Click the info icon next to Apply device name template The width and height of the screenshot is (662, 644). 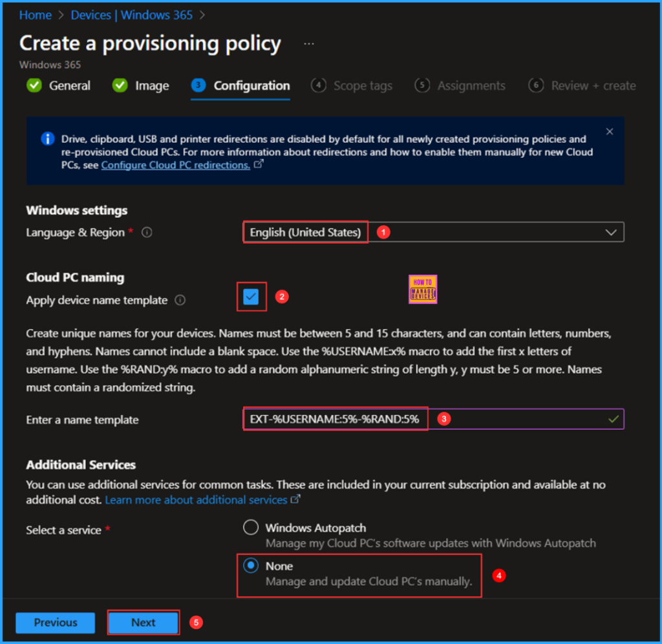[180, 300]
